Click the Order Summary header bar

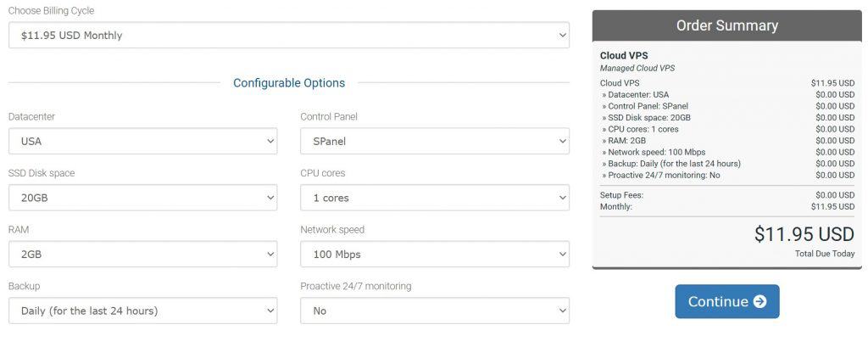[x=726, y=25]
